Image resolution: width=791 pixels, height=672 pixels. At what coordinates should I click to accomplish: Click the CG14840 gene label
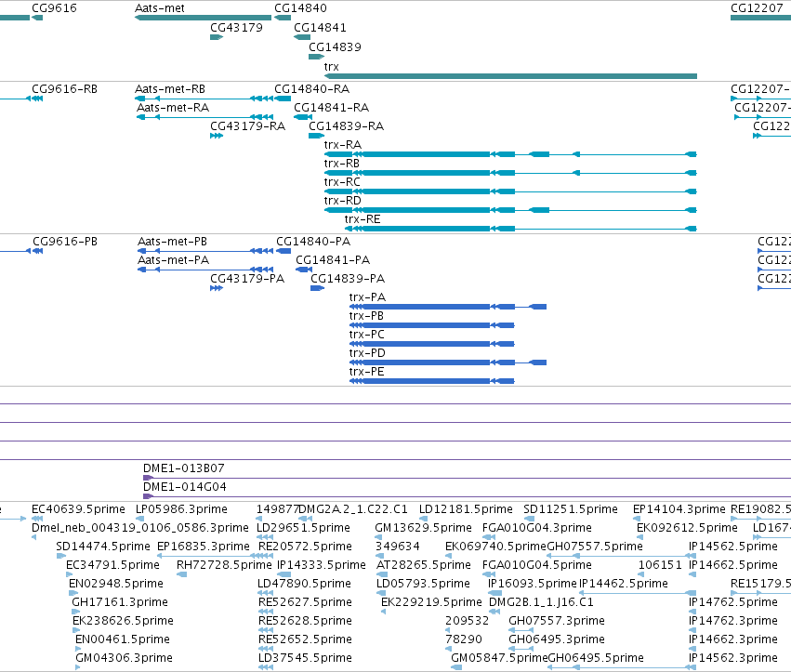click(300, 8)
